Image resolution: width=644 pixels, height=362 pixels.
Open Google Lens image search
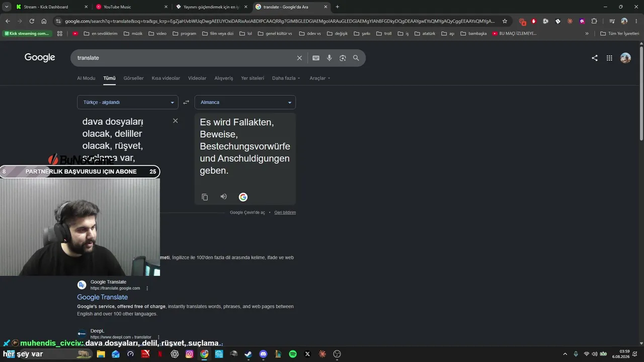(x=343, y=58)
